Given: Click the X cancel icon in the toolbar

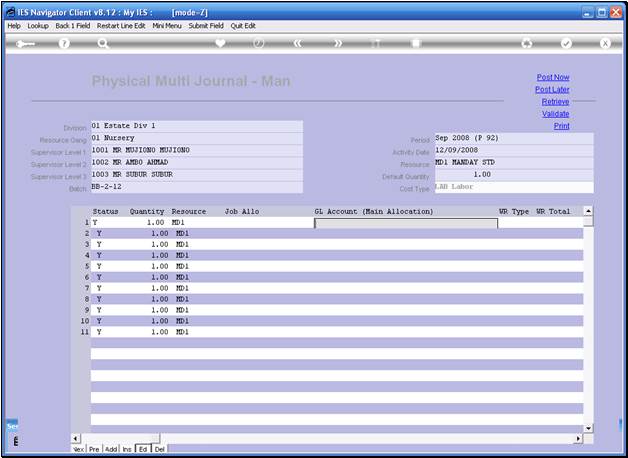Looking at the screenshot, I should pos(605,43).
